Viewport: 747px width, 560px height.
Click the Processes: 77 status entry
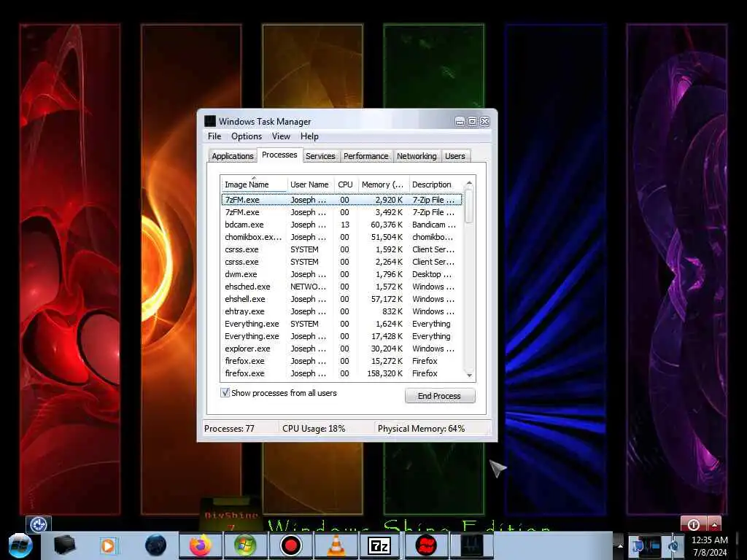229,429
